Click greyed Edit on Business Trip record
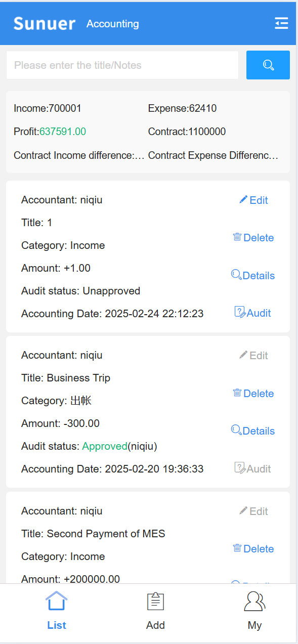This screenshot has height=644, width=298. pyautogui.click(x=253, y=355)
